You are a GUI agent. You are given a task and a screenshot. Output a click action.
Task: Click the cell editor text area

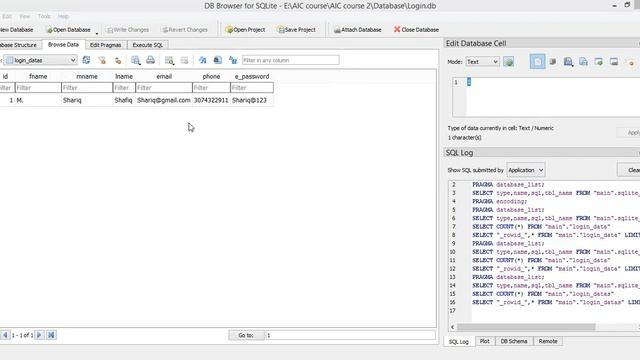(553, 97)
